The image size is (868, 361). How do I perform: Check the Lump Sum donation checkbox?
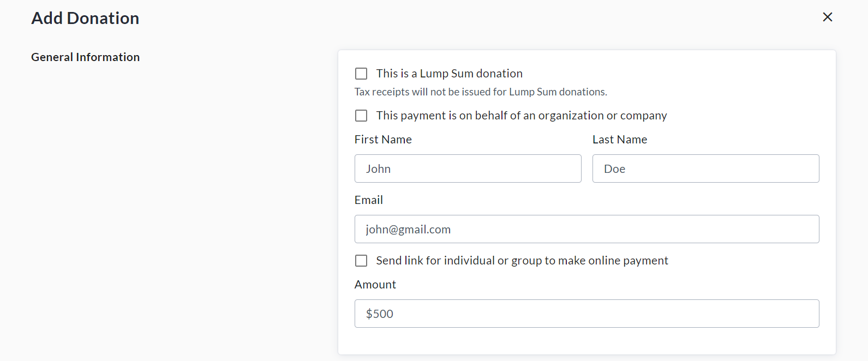(361, 74)
